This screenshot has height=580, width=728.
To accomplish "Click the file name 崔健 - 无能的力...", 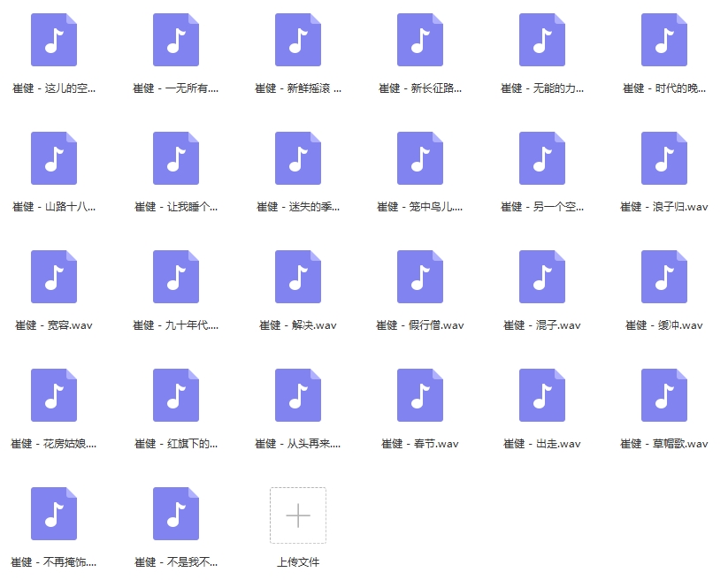I will [542, 88].
